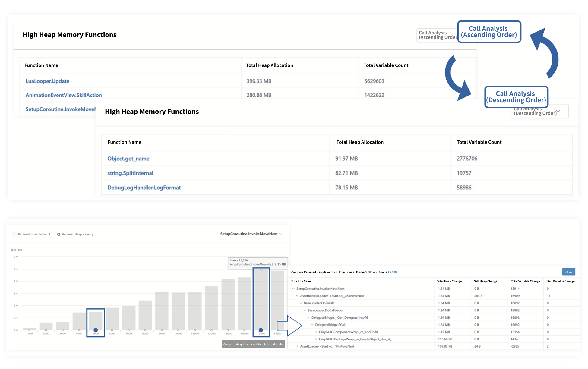Collapse the BaseLoader.DoCallbacks tree row

click(x=305, y=310)
